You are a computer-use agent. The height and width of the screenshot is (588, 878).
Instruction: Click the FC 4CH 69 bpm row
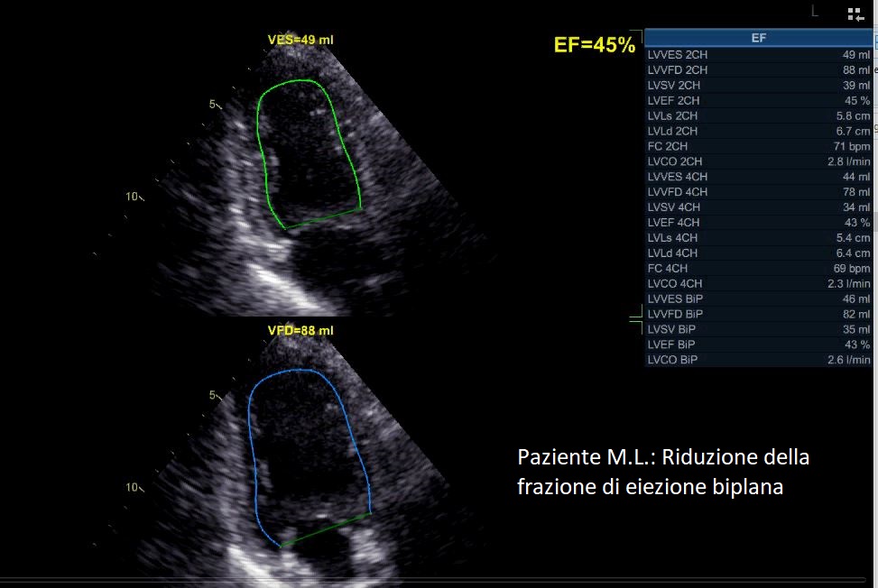pyautogui.click(x=758, y=269)
